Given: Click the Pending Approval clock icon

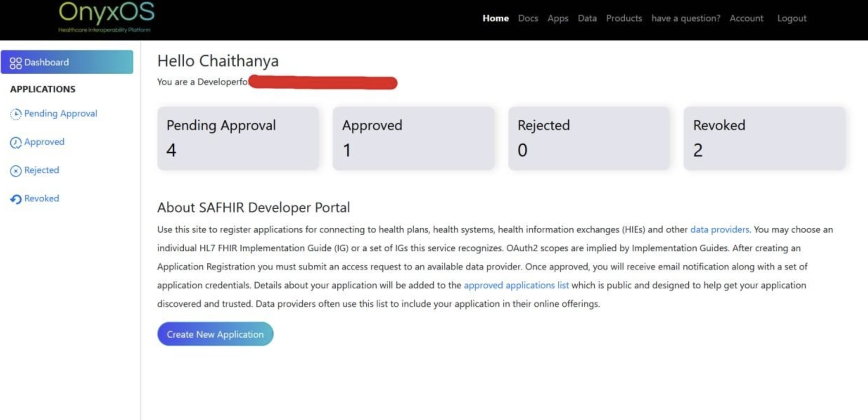Looking at the screenshot, I should pos(15,114).
